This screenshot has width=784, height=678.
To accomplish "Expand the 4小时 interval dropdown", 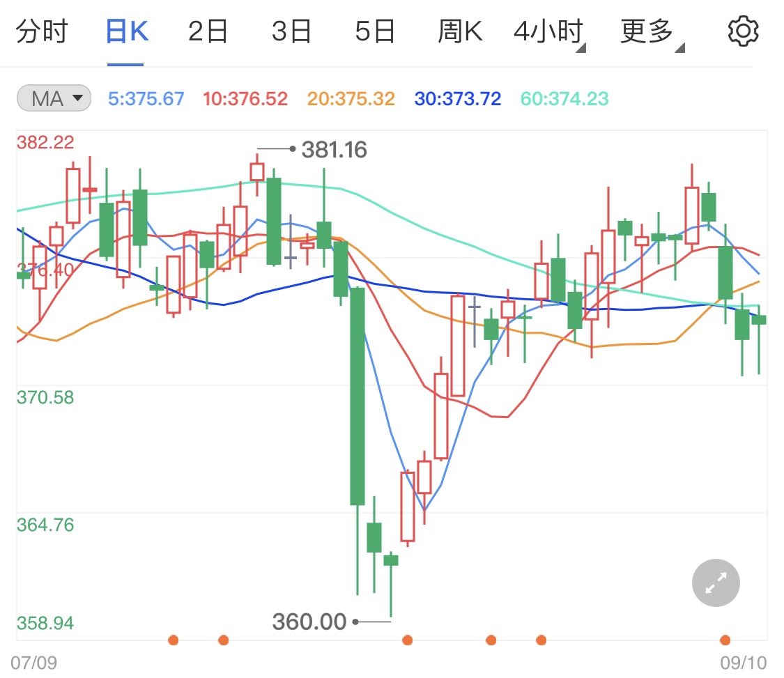I will tap(553, 31).
